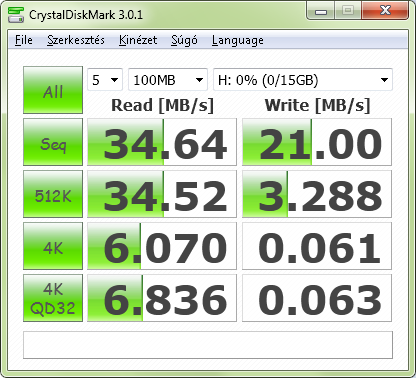Click the 4K write result 0.061
This screenshot has width=416, height=378.
(317, 246)
